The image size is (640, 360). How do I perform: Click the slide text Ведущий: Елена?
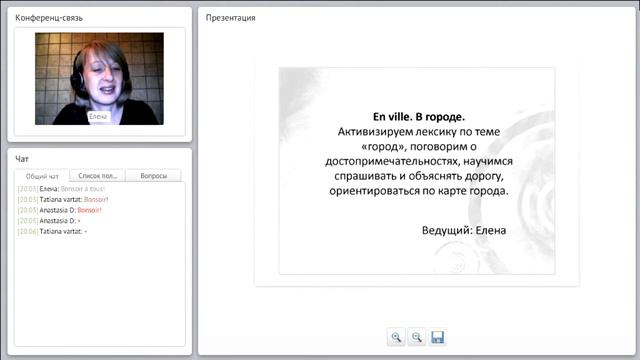[x=464, y=230]
